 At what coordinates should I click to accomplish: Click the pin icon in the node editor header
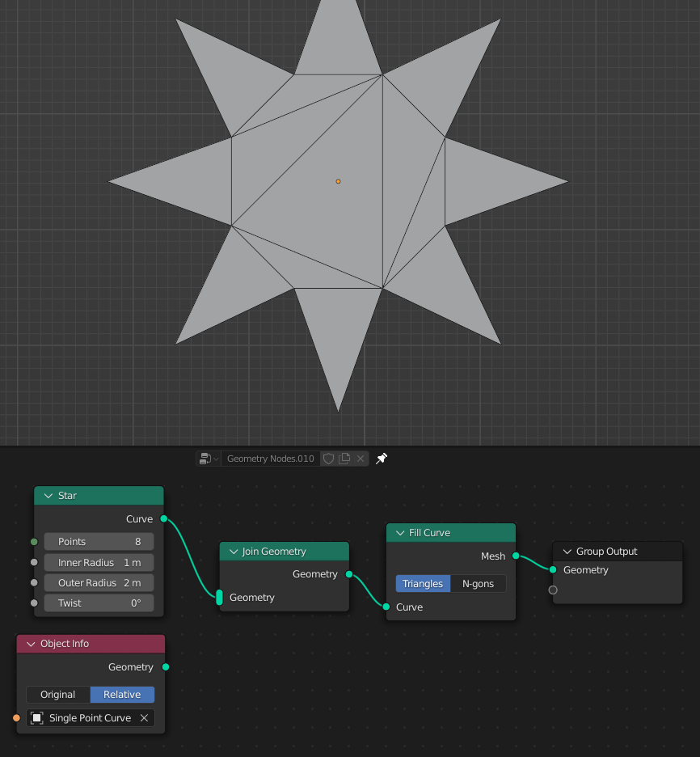point(381,458)
